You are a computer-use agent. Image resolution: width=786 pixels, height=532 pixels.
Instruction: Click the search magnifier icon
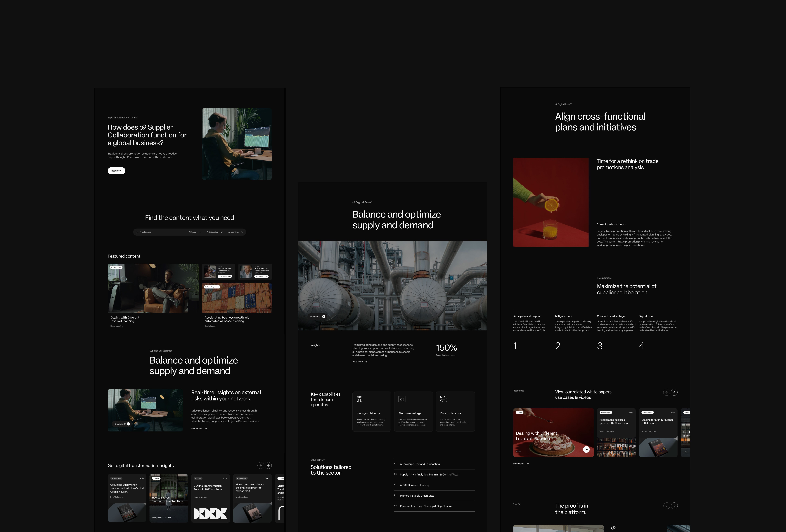[x=137, y=232]
